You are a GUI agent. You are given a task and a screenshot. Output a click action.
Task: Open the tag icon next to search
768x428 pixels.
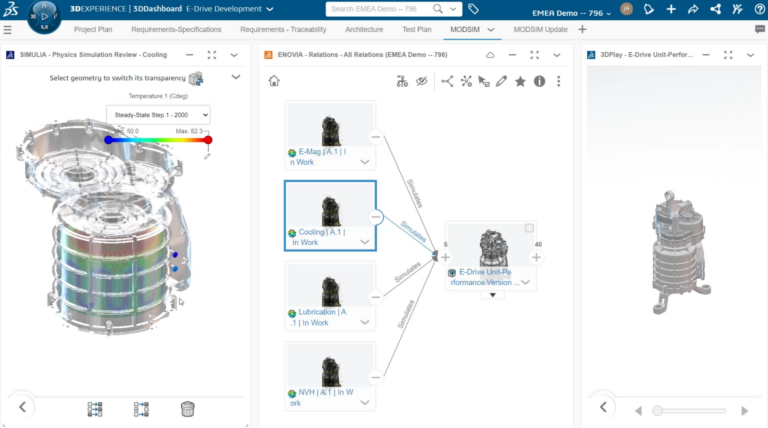tap(473, 9)
